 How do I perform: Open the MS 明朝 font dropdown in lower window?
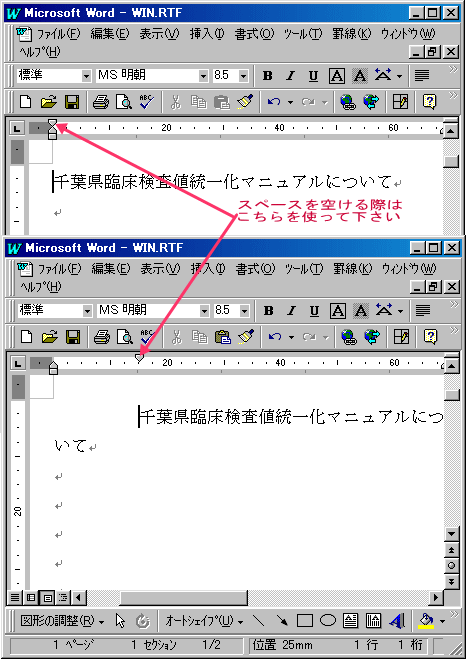204,311
